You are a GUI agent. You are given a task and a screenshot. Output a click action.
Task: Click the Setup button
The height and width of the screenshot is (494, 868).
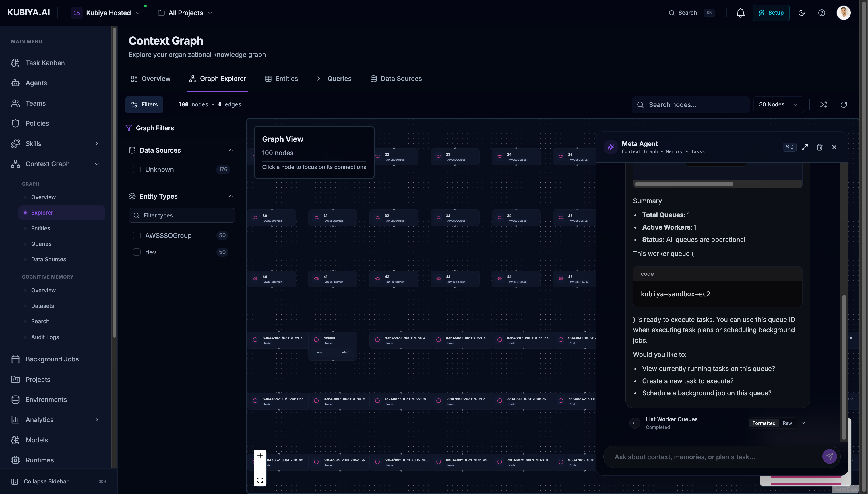pyautogui.click(x=771, y=13)
